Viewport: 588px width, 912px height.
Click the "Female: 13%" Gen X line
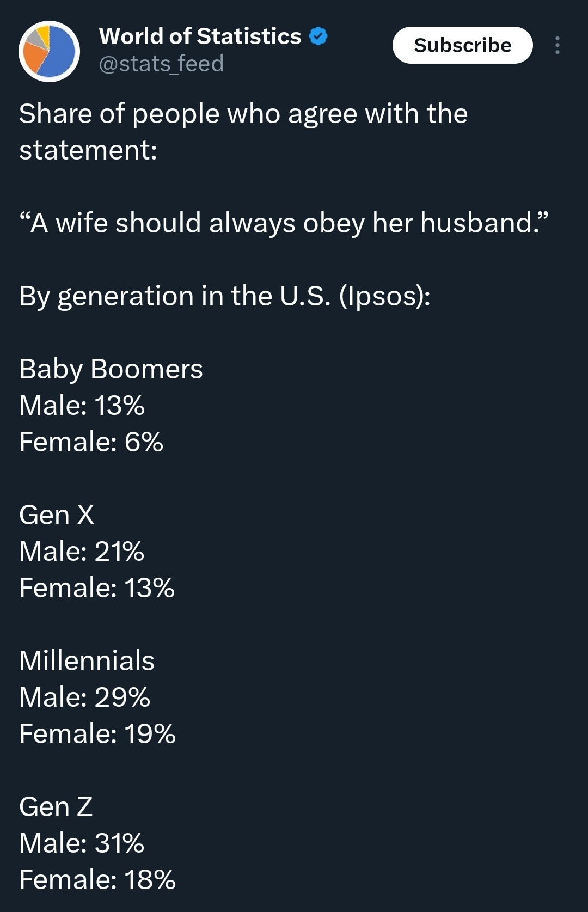coord(97,588)
